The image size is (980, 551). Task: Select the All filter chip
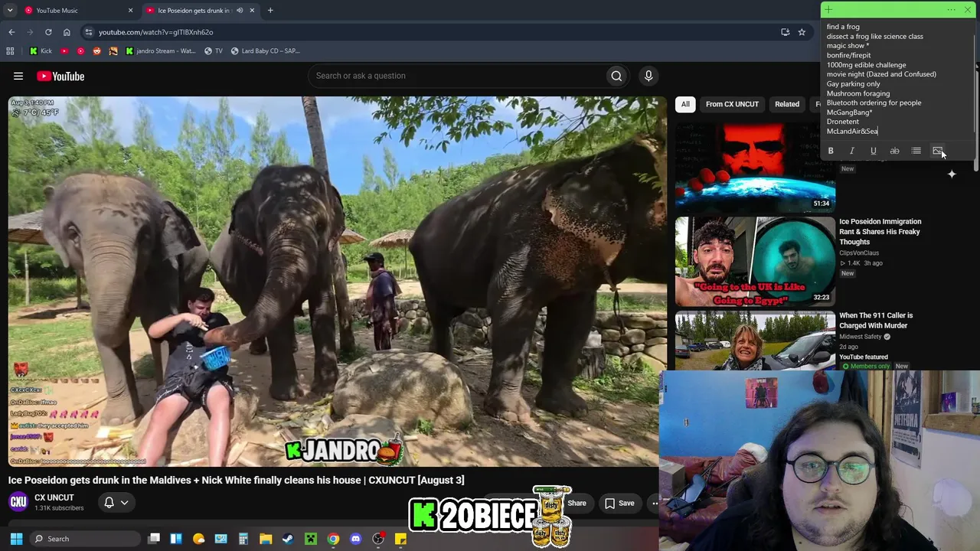pos(685,104)
